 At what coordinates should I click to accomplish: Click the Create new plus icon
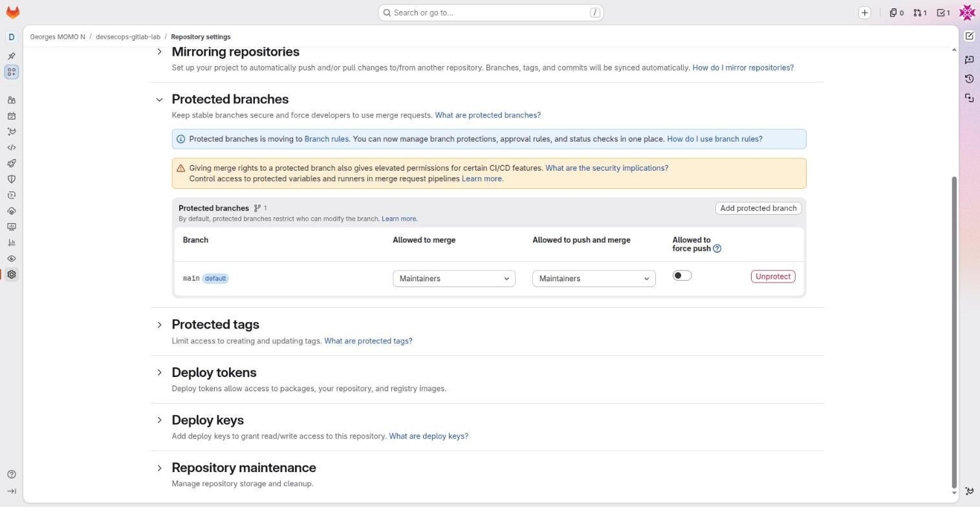click(864, 12)
